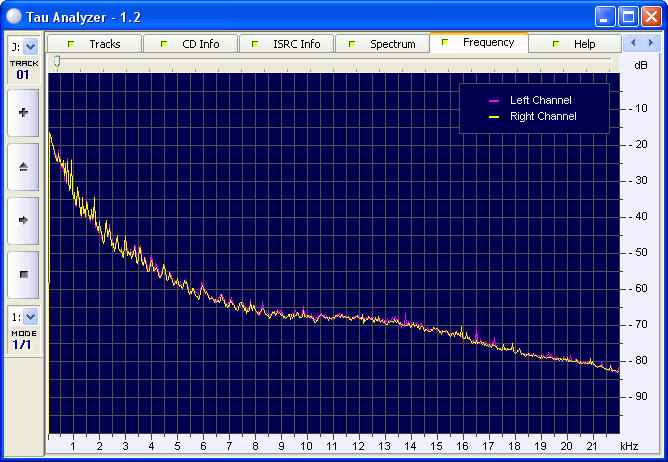Click the Left Channel magenta legend swatch
Image resolution: width=668 pixels, height=462 pixels.
pyautogui.click(x=494, y=101)
